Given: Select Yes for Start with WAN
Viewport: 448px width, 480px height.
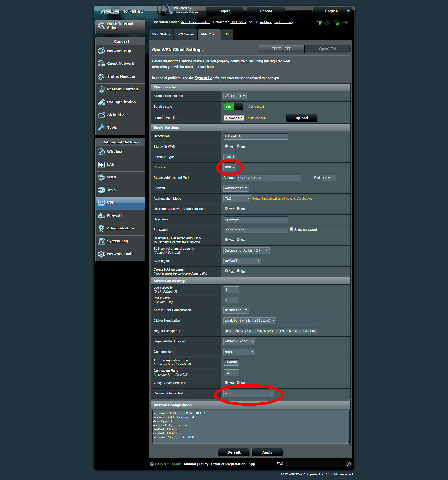Looking at the screenshot, I should click(226, 146).
